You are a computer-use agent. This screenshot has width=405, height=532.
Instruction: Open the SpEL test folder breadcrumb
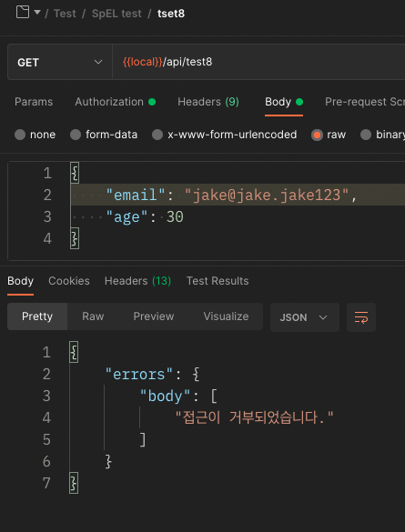[116, 14]
